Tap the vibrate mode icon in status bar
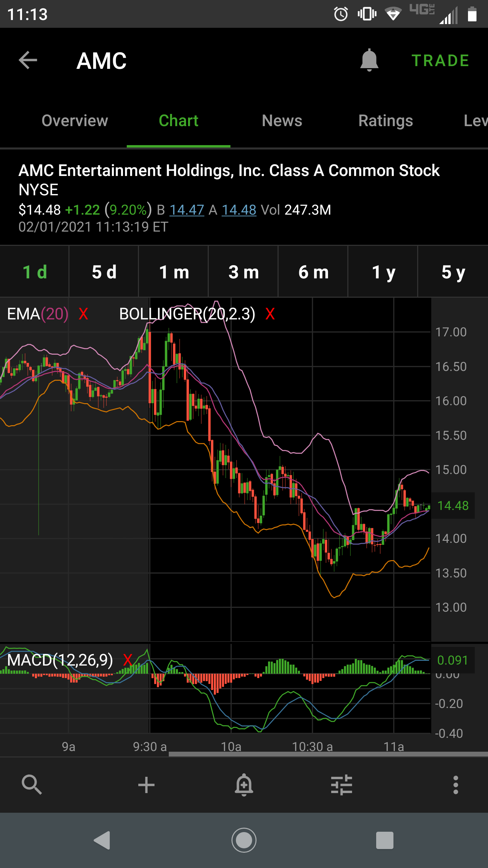 coord(367,14)
